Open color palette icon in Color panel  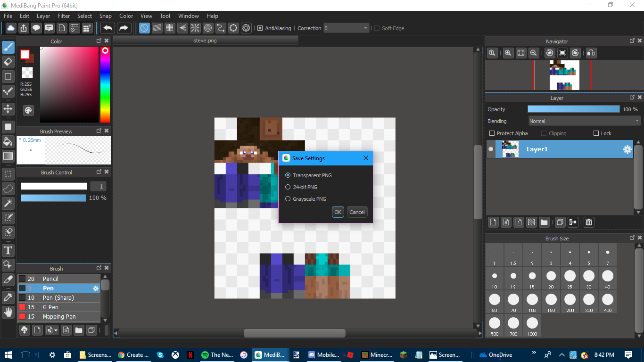[x=28, y=110]
